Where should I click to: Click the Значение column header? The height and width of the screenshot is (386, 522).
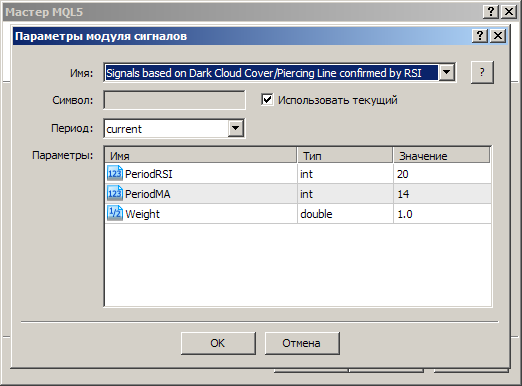442,156
